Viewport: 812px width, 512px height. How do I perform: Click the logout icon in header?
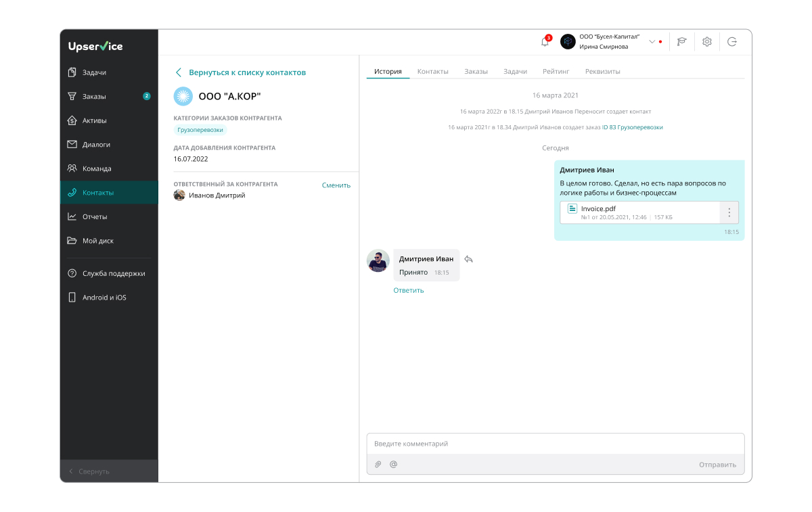point(731,42)
